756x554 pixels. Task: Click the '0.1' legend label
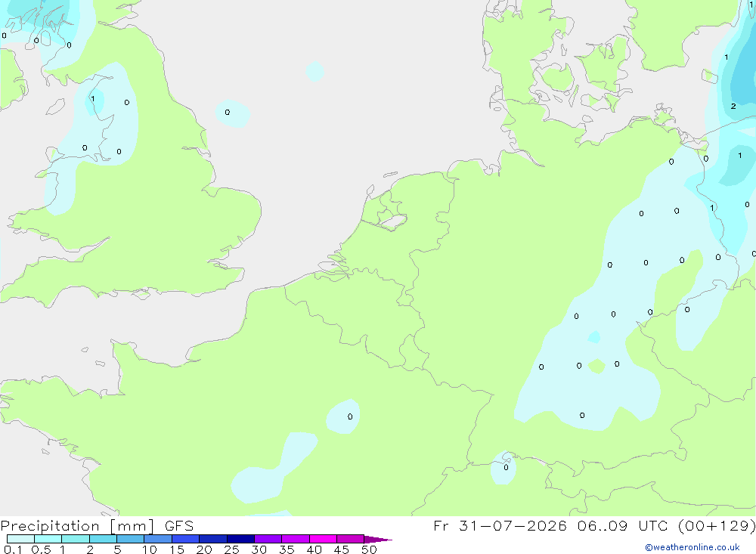(13, 549)
